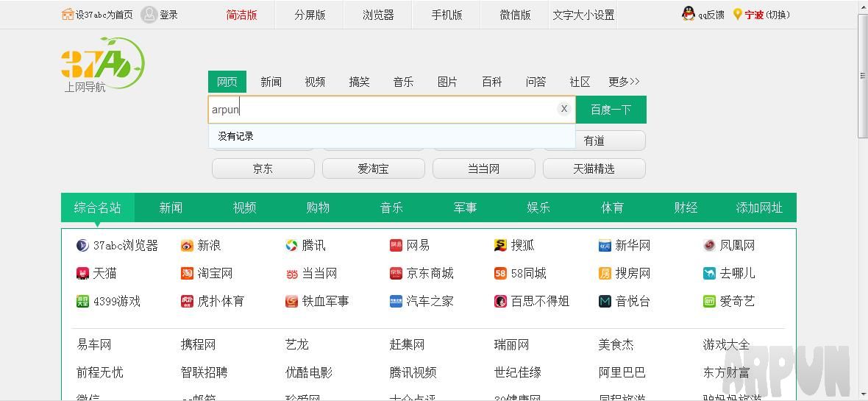Select the 图片 search tab
Screen dimensions: 868x401
pos(447,82)
